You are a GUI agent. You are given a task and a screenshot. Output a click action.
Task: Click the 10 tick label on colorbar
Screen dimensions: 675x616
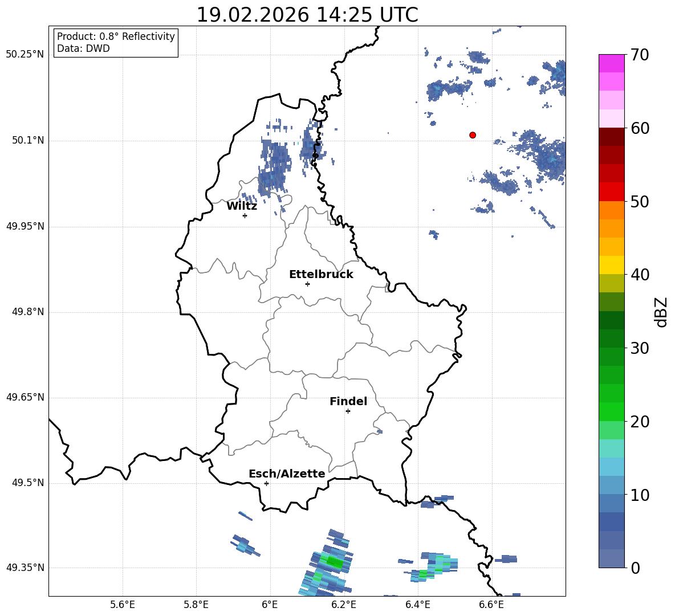[x=640, y=495]
